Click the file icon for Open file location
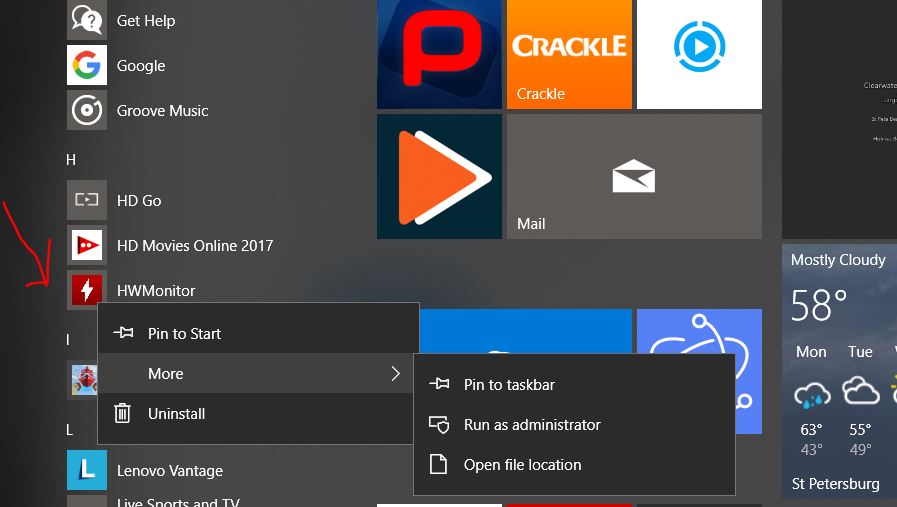The width and height of the screenshot is (897, 507). pyautogui.click(x=439, y=464)
